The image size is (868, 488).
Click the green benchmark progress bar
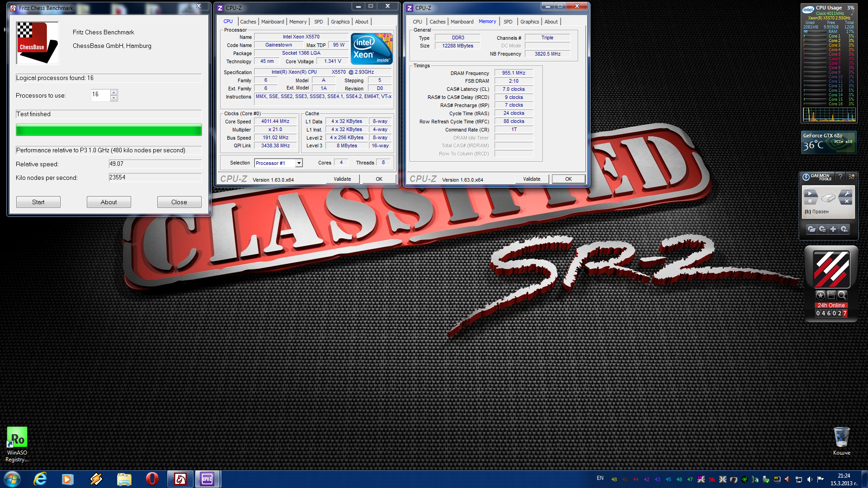[x=109, y=131]
